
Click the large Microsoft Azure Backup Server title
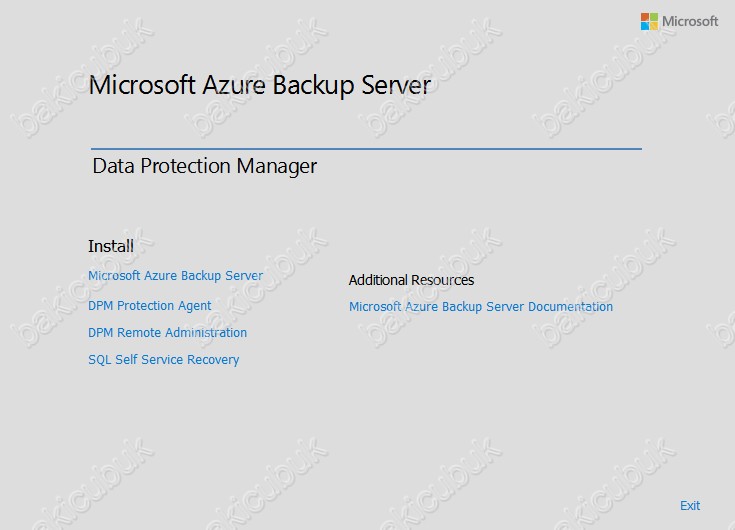pos(260,85)
